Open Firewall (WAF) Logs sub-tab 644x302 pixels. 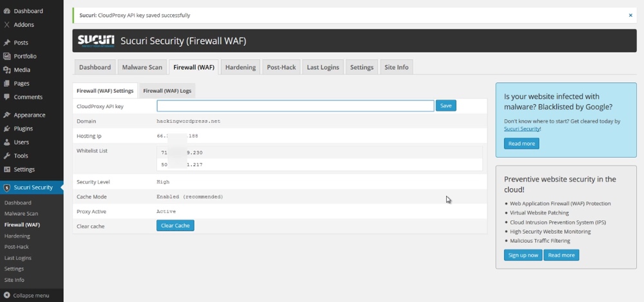167,91
